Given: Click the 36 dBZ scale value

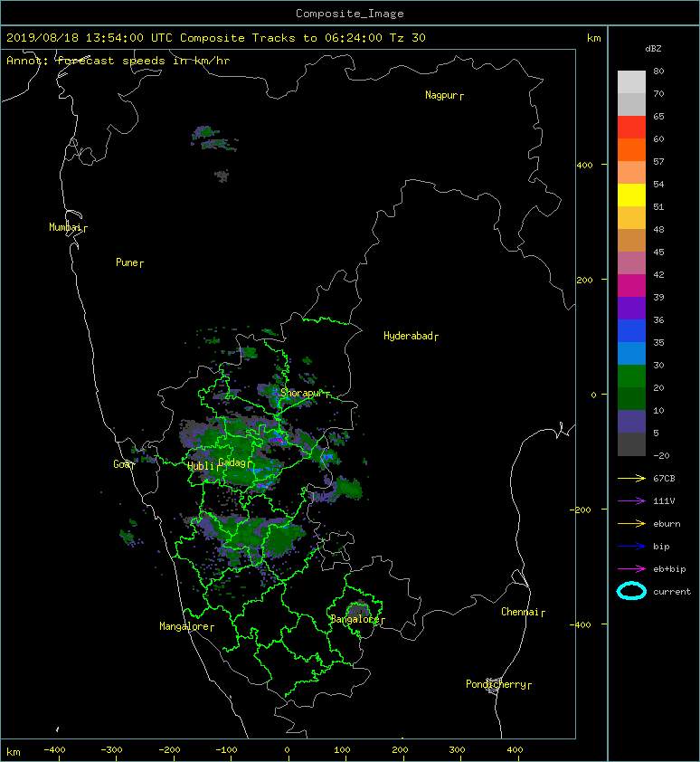Looking at the screenshot, I should pyautogui.click(x=658, y=319).
